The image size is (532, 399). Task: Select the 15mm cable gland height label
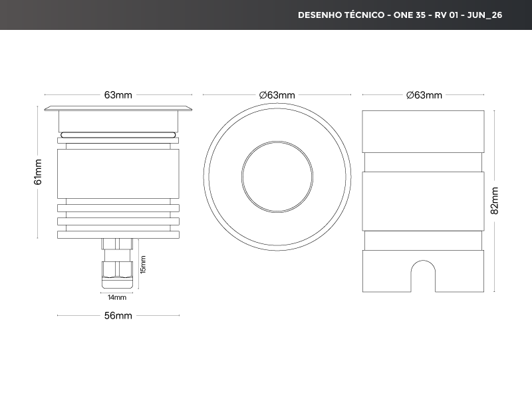click(x=143, y=265)
